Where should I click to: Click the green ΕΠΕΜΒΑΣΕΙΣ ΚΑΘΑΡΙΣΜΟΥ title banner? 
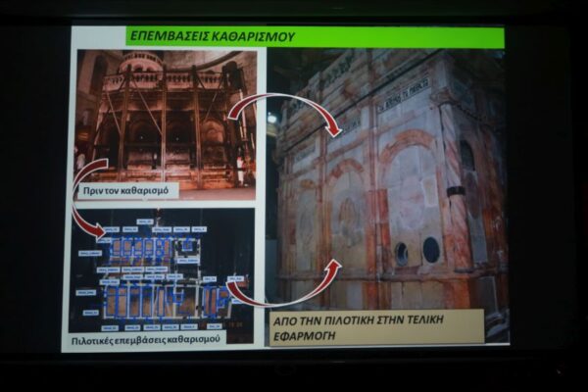coord(314,37)
